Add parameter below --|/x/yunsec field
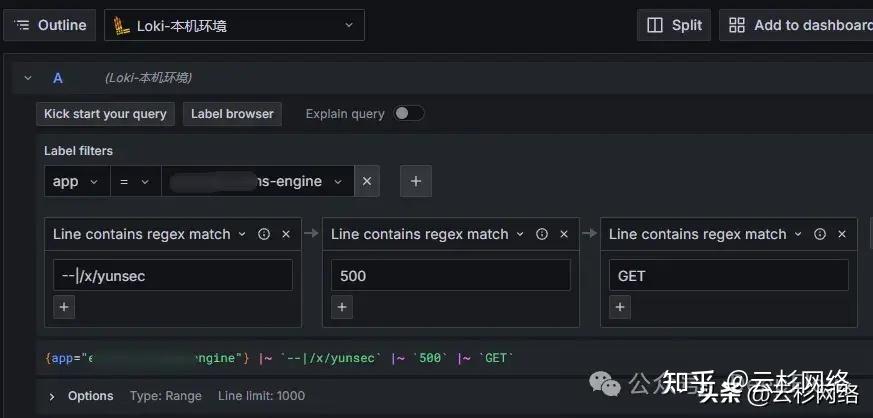This screenshot has width=873, height=418. point(64,307)
